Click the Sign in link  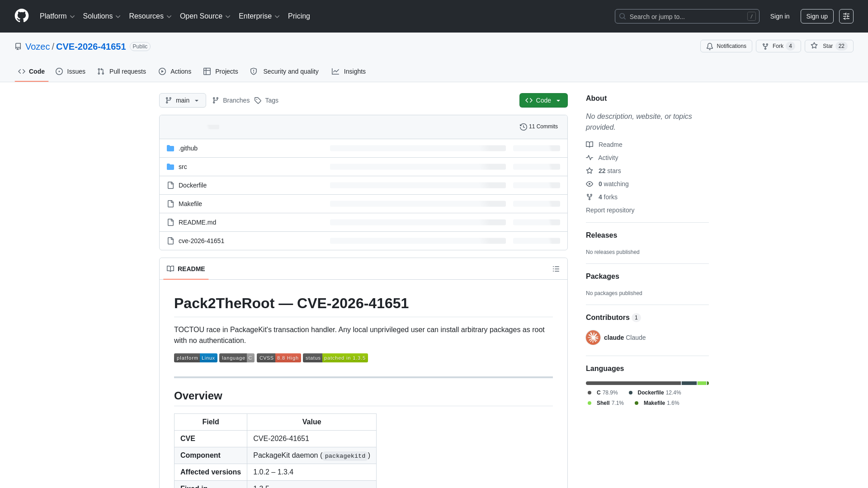[780, 16]
